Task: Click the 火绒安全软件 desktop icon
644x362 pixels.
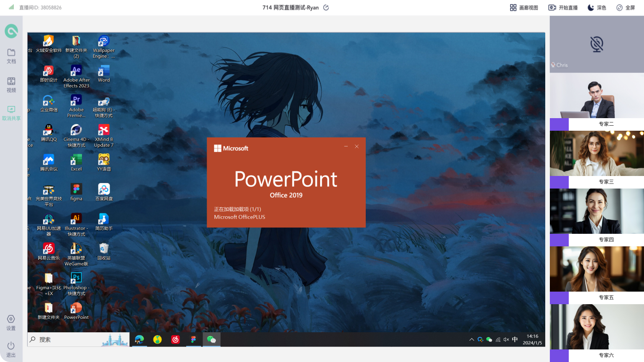Action: (x=49, y=44)
